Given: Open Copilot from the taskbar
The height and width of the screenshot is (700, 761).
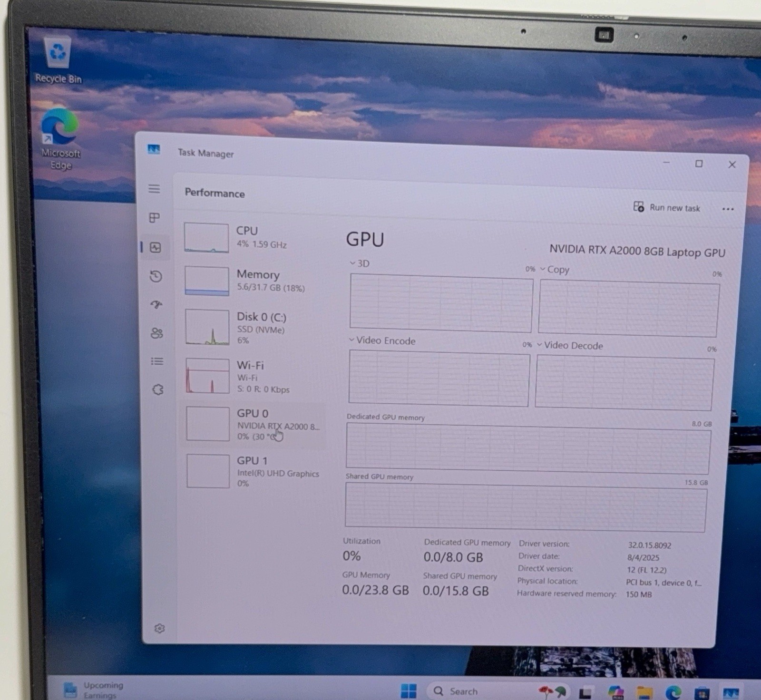Looking at the screenshot, I should pos(615,692).
